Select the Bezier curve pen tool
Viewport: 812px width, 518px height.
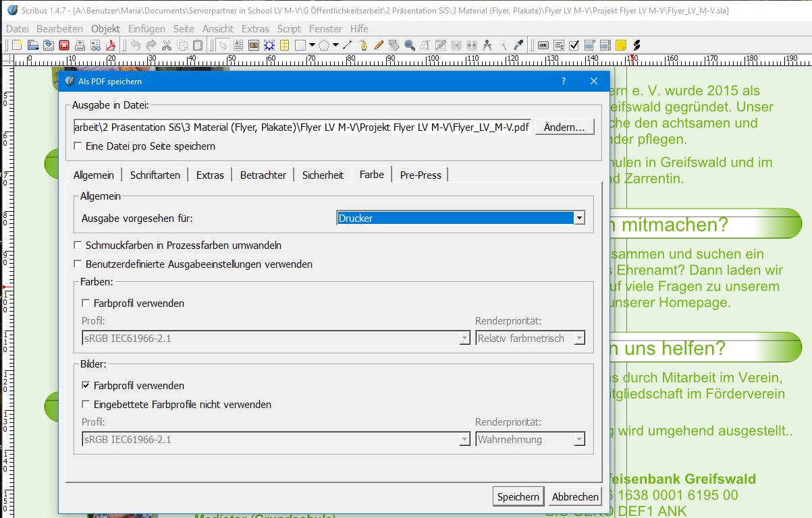363,45
